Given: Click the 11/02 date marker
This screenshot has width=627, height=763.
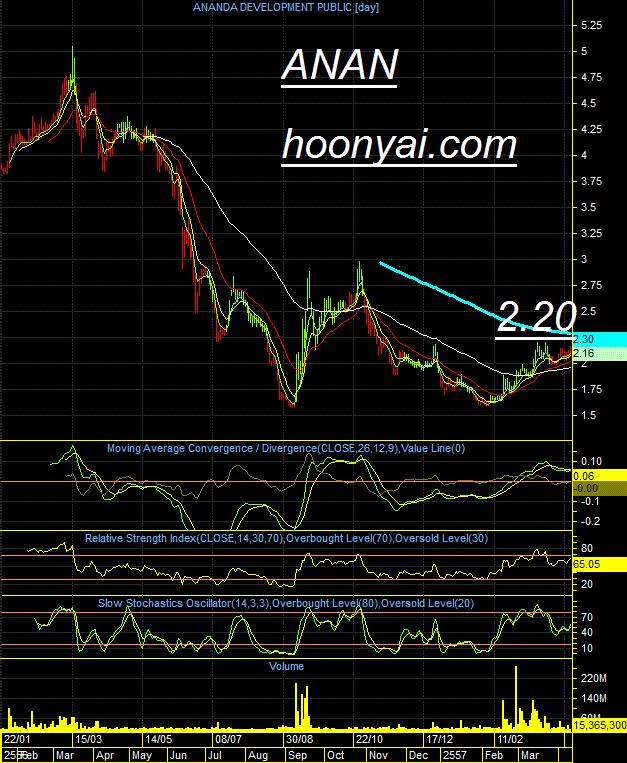Looking at the screenshot, I should tap(510, 740).
